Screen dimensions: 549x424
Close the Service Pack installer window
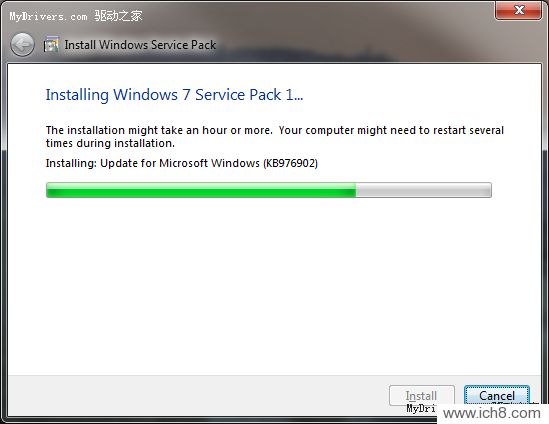[x=518, y=10]
